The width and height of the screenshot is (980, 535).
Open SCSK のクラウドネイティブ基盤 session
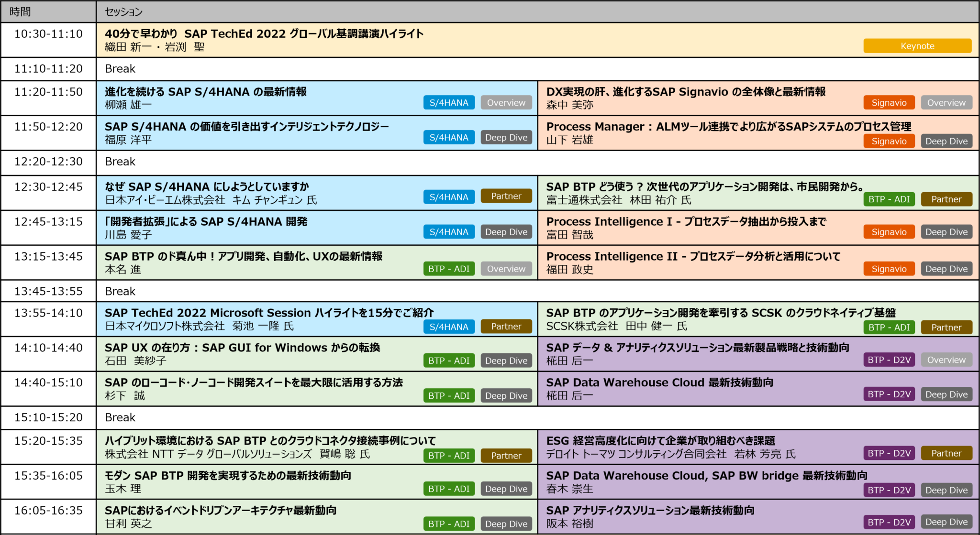pos(721,313)
